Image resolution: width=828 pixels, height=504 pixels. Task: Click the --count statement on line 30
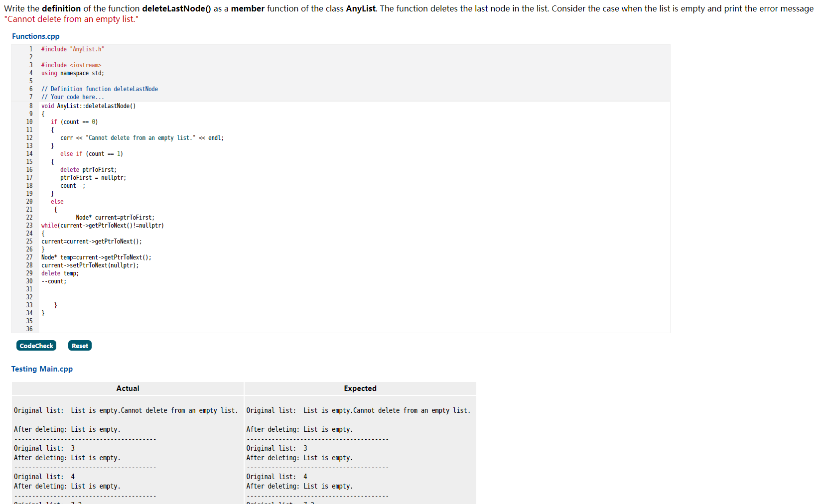53,281
